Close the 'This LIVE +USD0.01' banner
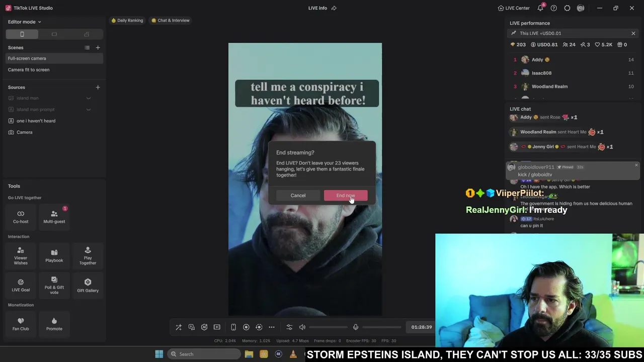Screen dimensions: 644x362 633,33
